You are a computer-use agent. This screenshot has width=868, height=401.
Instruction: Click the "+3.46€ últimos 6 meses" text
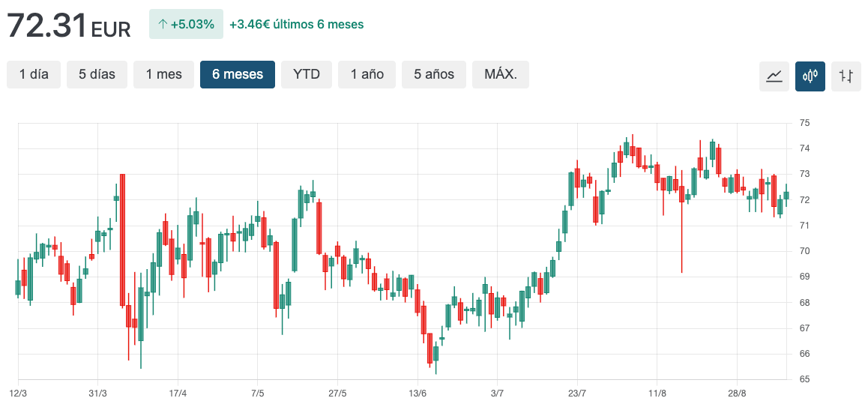[296, 24]
